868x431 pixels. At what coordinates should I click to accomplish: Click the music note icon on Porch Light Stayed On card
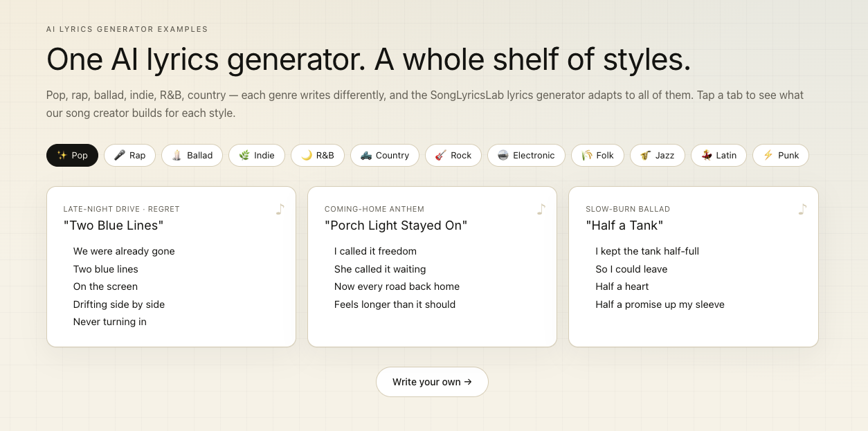tap(541, 209)
